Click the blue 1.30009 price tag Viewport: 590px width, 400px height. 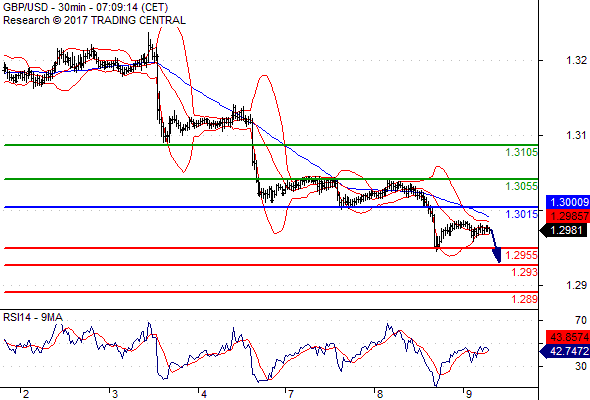click(568, 202)
